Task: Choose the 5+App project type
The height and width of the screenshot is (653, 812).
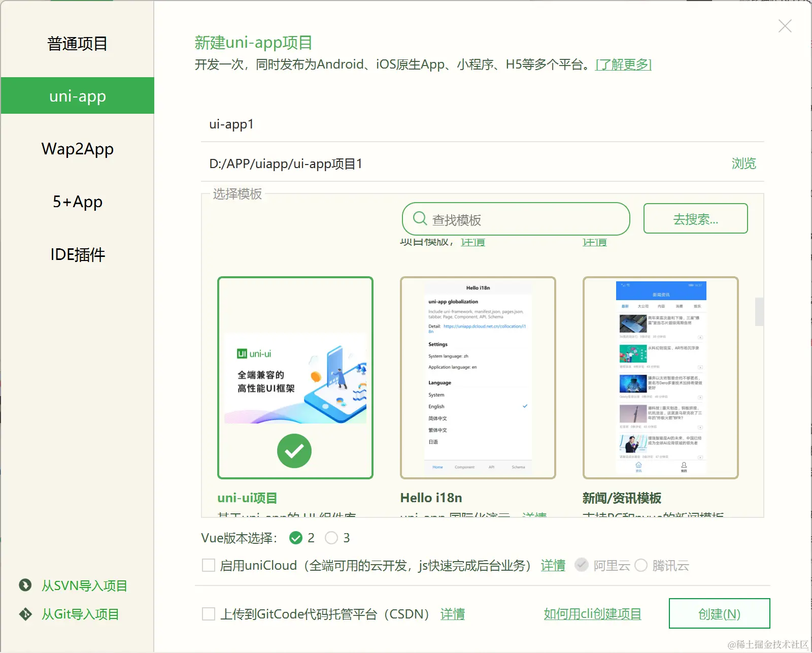Action: pos(78,202)
